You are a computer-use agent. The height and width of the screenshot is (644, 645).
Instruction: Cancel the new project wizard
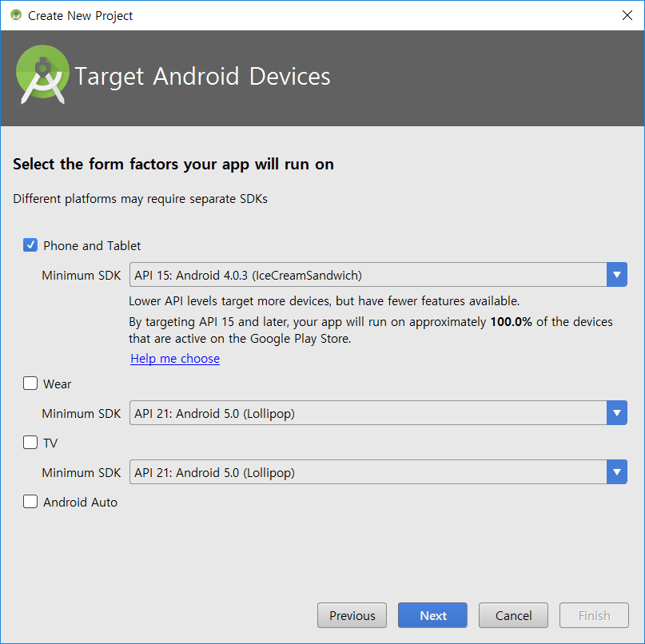click(x=513, y=615)
